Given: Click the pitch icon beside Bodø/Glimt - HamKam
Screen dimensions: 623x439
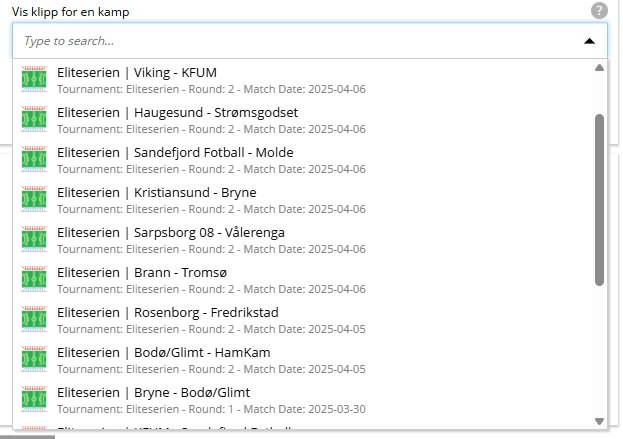Looking at the screenshot, I should (34, 359).
